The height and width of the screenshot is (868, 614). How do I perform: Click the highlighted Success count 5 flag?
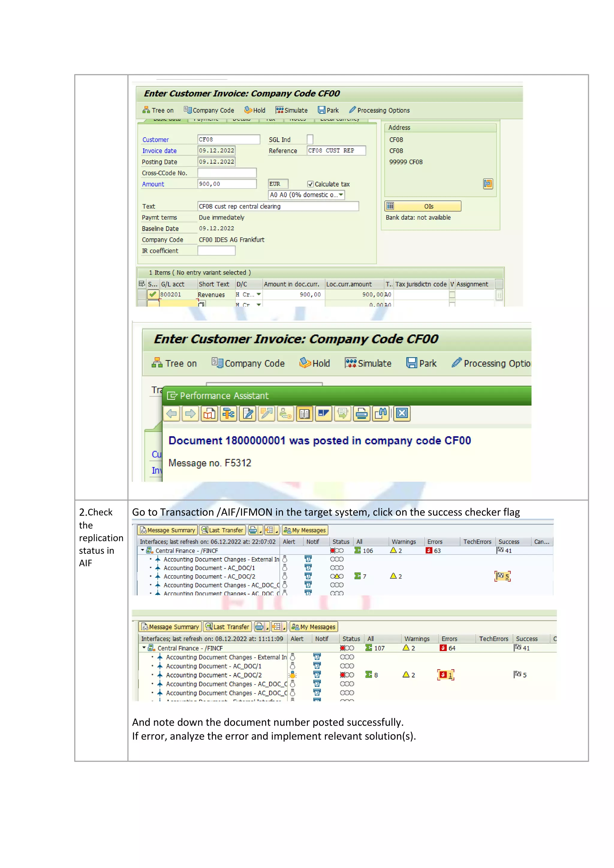point(502,576)
